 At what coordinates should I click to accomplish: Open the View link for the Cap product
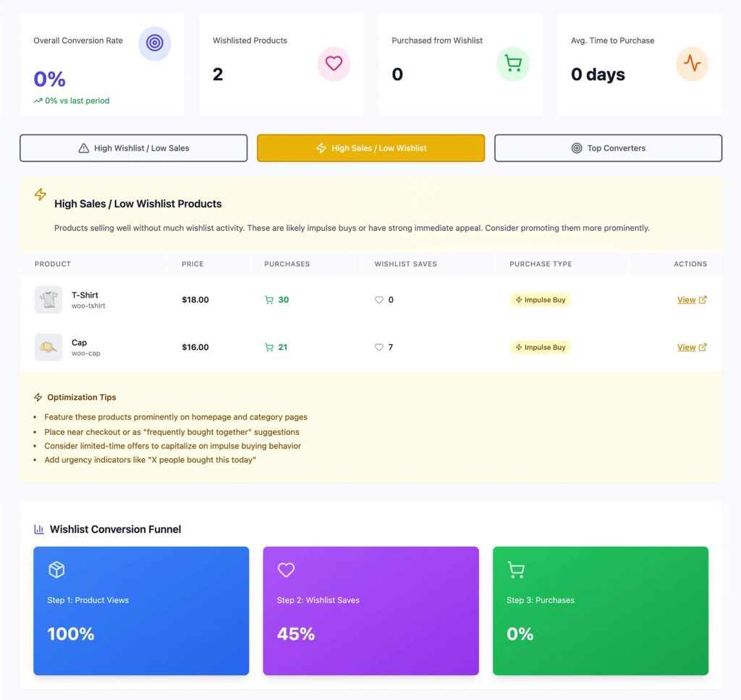click(x=686, y=347)
